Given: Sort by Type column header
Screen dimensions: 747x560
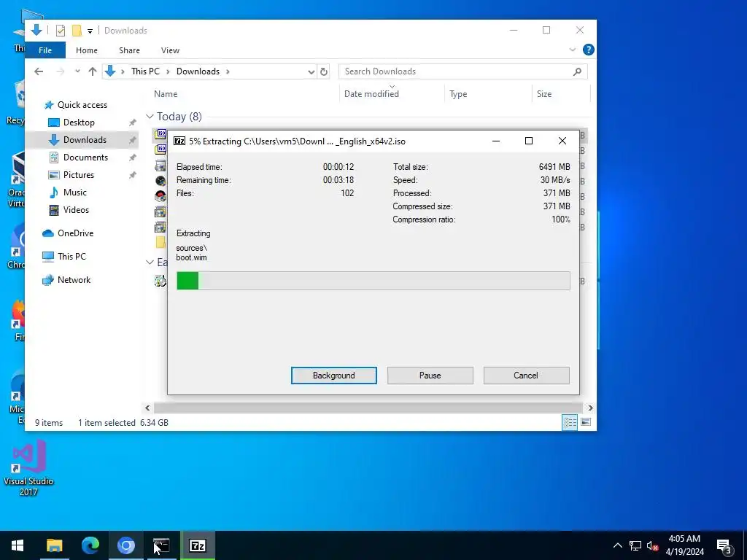Looking at the screenshot, I should pos(458,94).
